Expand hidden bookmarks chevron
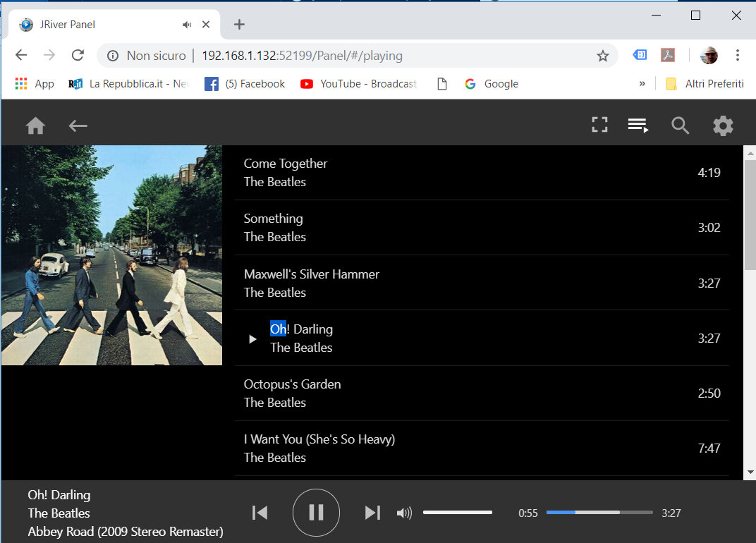 pyautogui.click(x=642, y=83)
